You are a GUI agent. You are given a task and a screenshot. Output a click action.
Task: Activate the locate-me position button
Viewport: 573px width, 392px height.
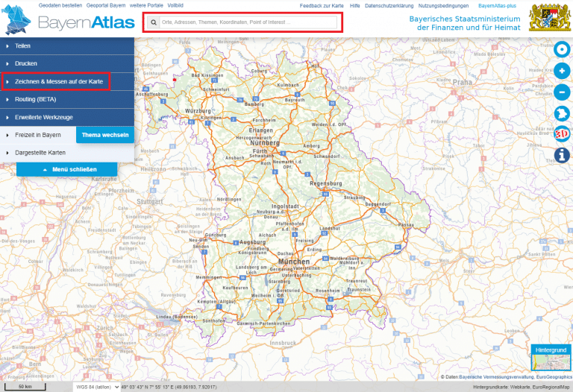[x=562, y=49]
